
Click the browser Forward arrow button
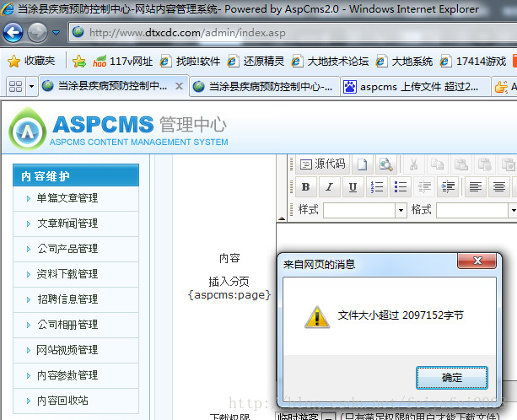37,33
